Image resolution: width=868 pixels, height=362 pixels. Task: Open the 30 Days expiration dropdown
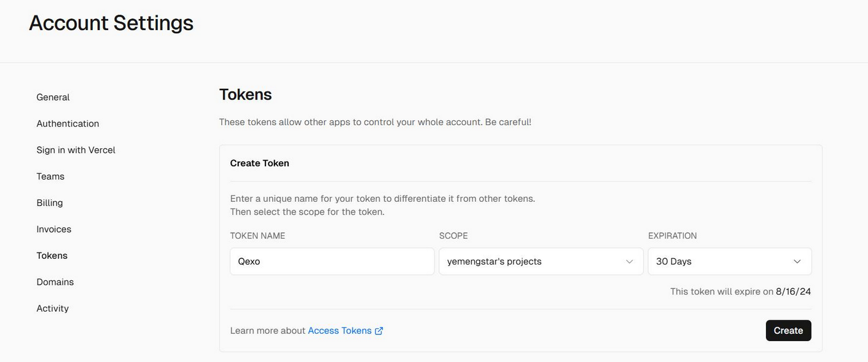(x=730, y=261)
